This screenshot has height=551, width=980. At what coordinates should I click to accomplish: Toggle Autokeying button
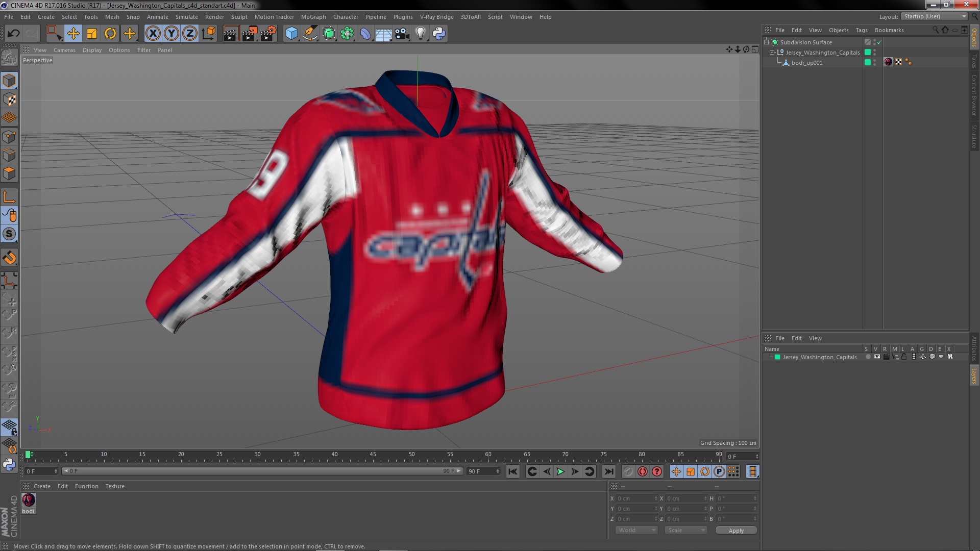coord(643,471)
